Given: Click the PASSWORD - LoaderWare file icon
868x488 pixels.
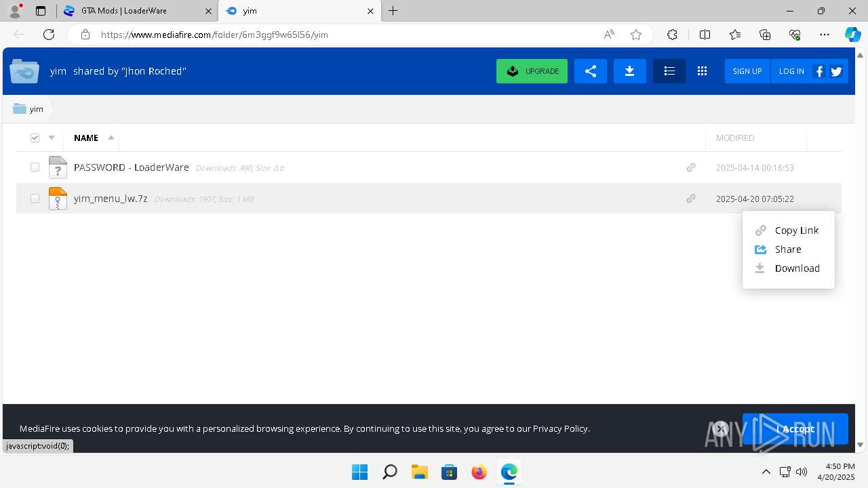Looking at the screenshot, I should pos(58,167).
